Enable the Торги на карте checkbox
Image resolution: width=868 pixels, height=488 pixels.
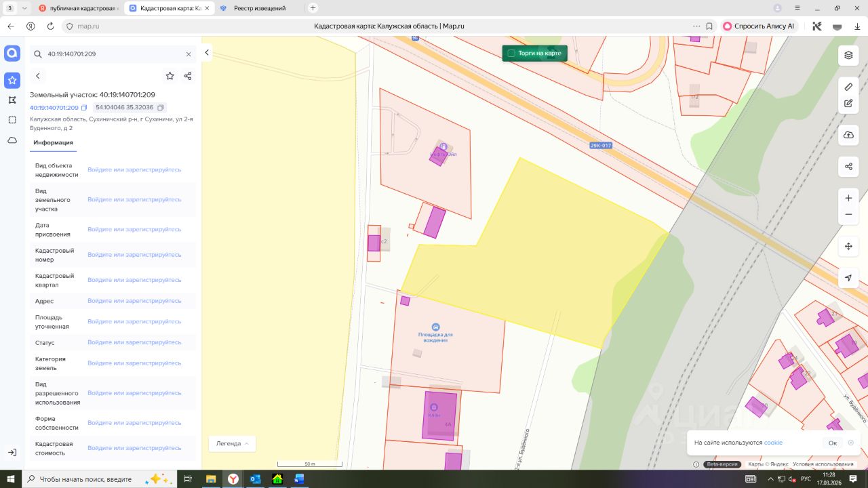[x=511, y=53]
